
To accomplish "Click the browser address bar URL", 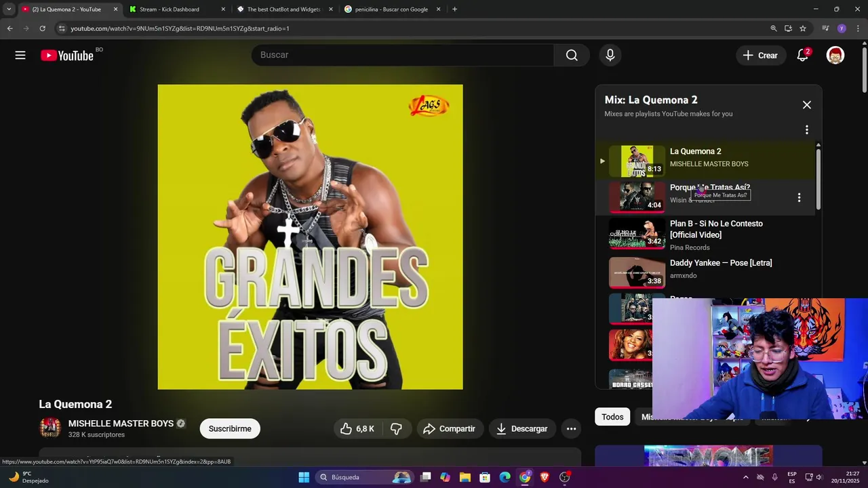I will point(180,28).
